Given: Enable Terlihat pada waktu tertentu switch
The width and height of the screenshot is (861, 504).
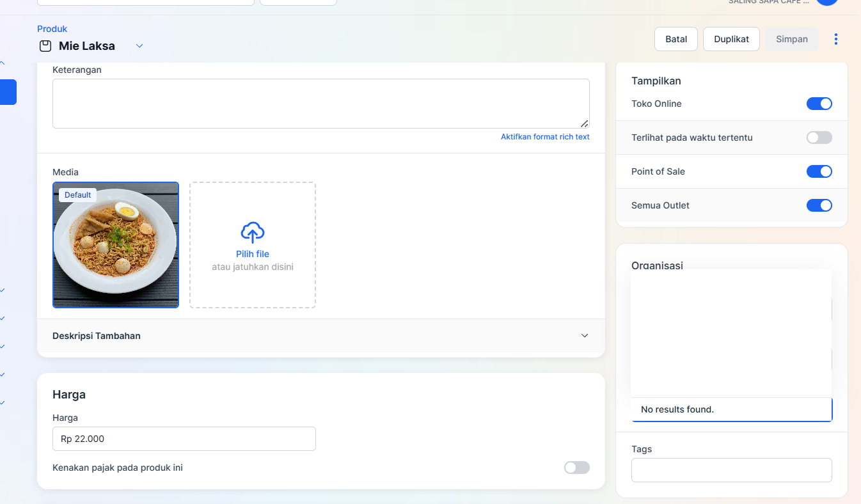Looking at the screenshot, I should [x=819, y=138].
